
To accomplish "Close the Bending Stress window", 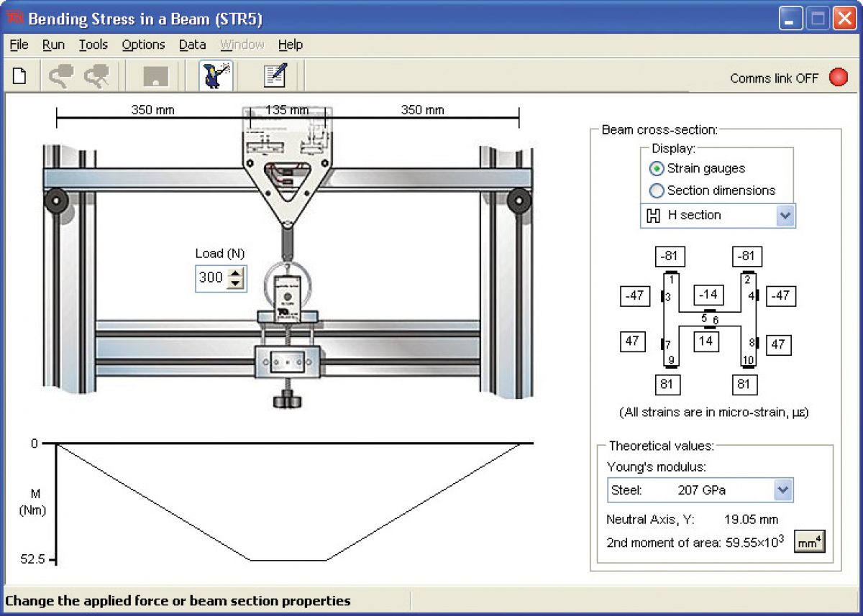I will pyautogui.click(x=844, y=19).
